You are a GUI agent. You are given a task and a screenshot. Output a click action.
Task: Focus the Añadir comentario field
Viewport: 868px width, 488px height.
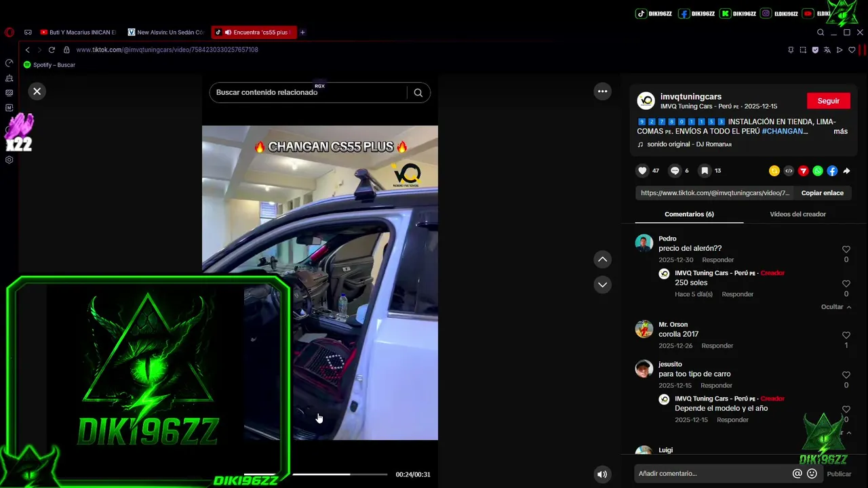pyautogui.click(x=713, y=474)
